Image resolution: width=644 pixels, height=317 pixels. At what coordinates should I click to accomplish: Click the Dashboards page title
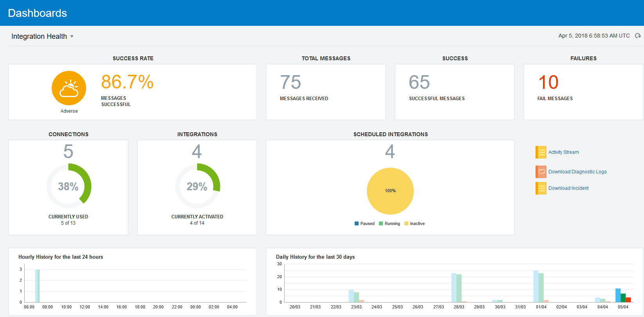coord(37,13)
